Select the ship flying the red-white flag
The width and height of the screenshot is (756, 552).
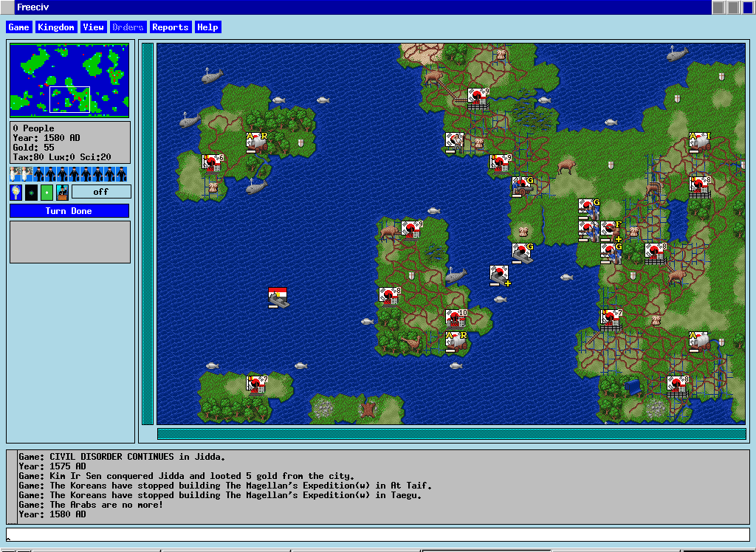pos(278,297)
